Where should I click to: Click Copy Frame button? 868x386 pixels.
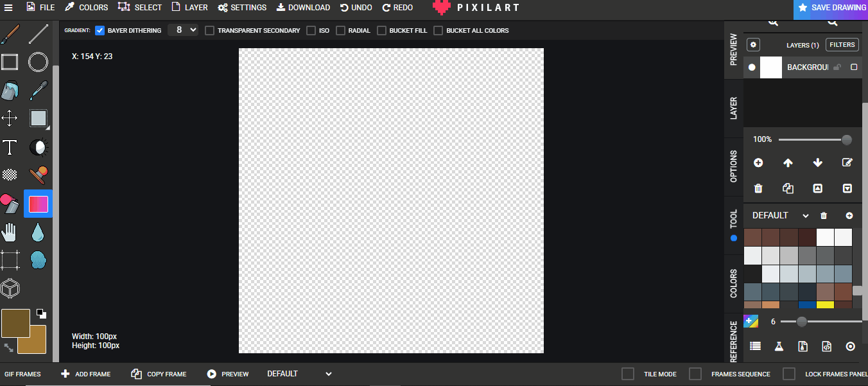click(159, 374)
